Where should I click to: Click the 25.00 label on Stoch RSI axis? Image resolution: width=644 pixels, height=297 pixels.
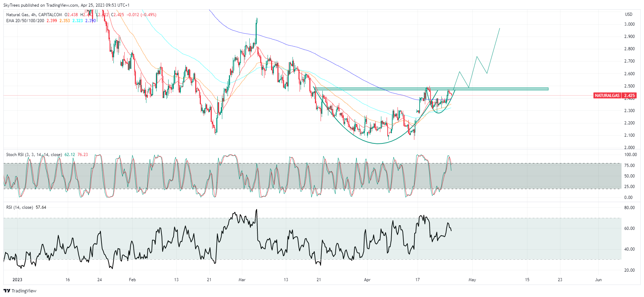[629, 187]
